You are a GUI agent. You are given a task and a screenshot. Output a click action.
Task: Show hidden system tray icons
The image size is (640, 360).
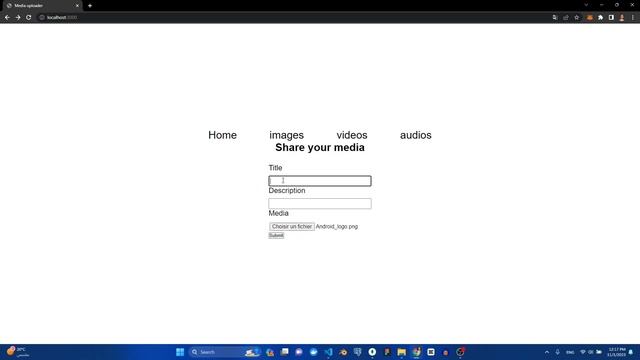coord(547,352)
